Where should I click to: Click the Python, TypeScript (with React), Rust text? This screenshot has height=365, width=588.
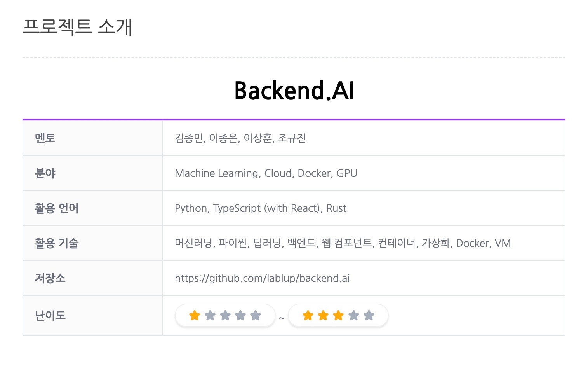(260, 208)
